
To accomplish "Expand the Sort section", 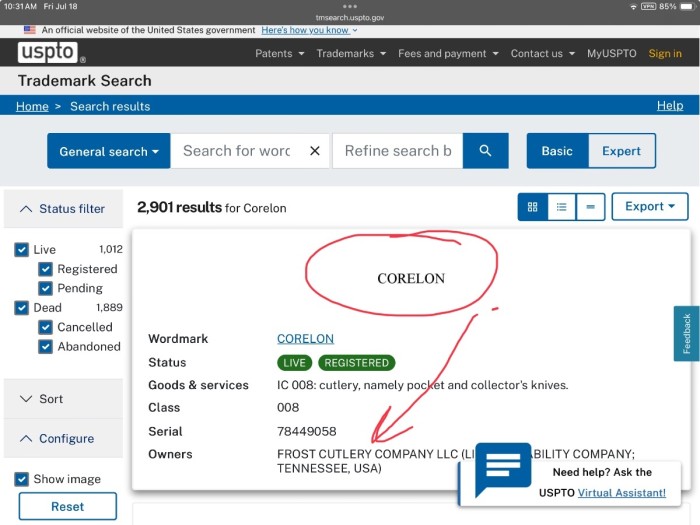I will click(x=63, y=399).
